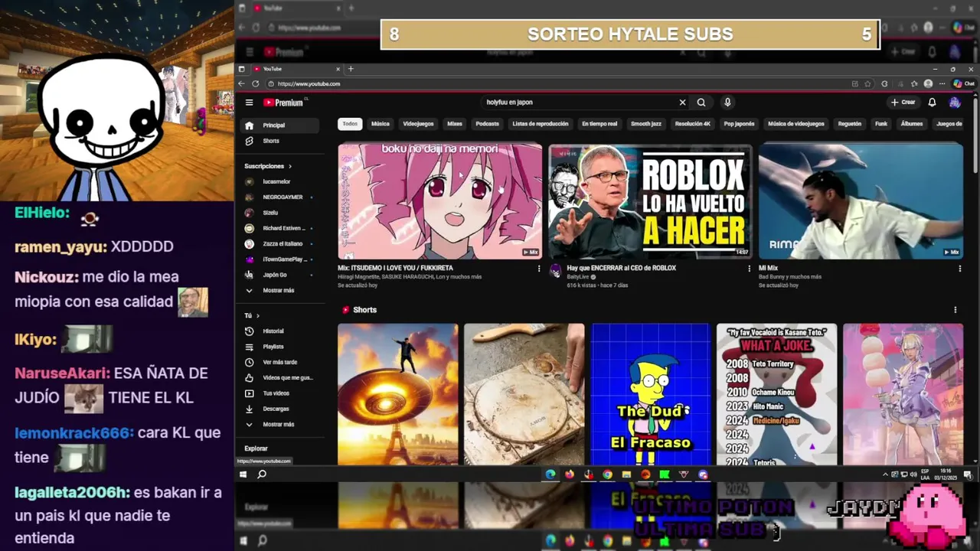Screen dimensions: 980x551
Task: Open the UFO over Eiffel Tower Short
Action: [398, 394]
